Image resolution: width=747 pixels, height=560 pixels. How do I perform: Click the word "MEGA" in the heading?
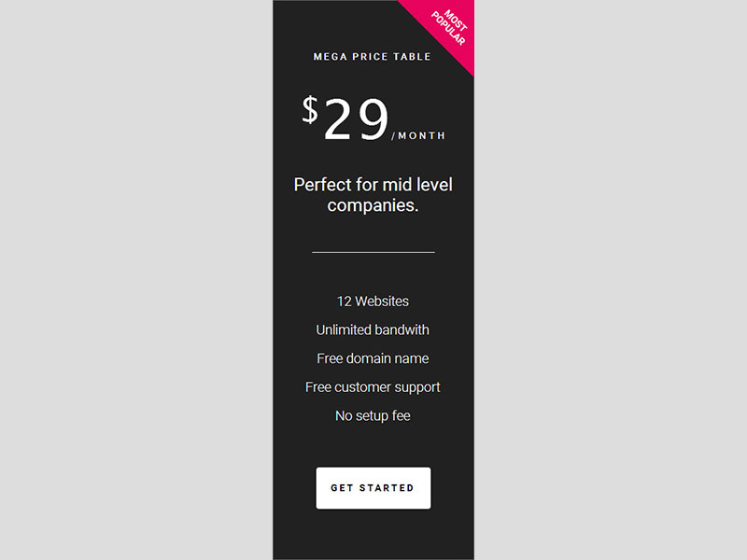point(329,57)
